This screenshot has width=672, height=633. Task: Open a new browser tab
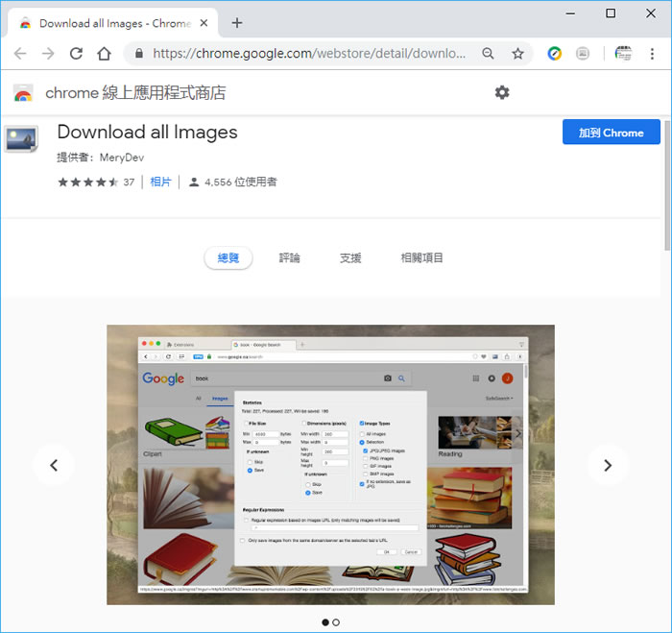[237, 23]
